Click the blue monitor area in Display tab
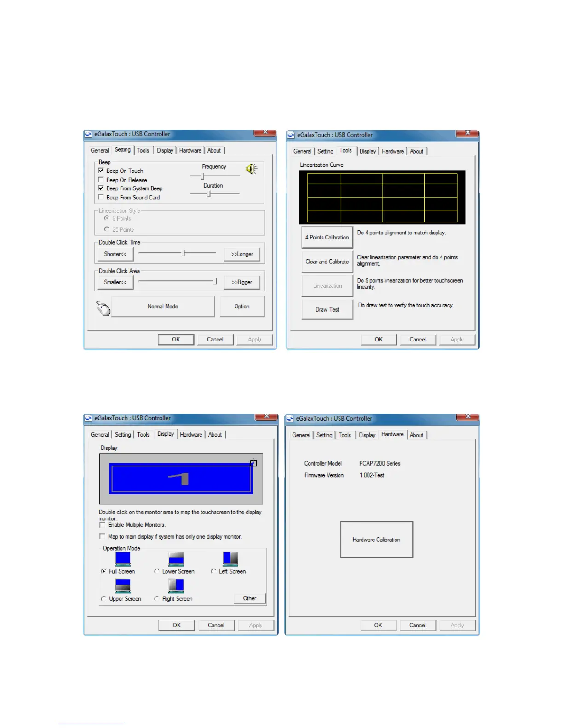 181,478
